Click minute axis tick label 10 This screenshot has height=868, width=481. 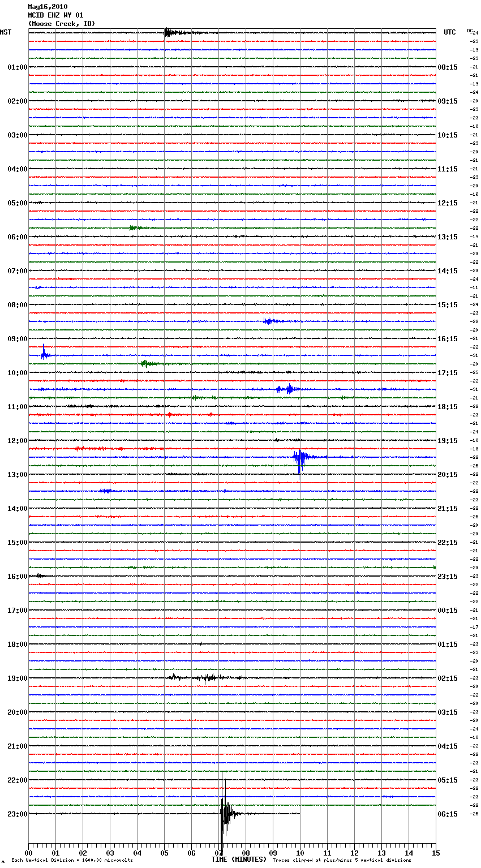[x=300, y=853]
